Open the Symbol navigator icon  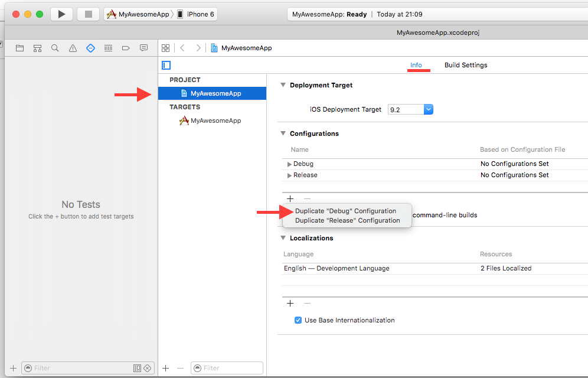click(x=38, y=48)
